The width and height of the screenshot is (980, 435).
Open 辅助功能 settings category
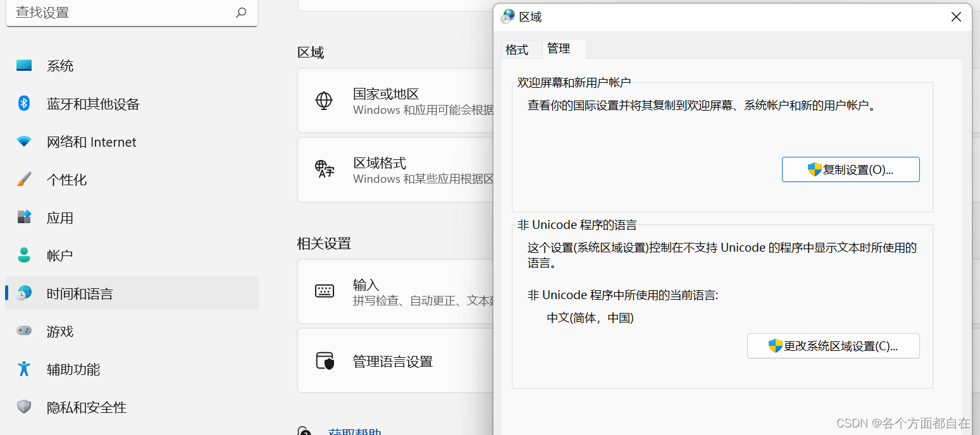point(132,369)
